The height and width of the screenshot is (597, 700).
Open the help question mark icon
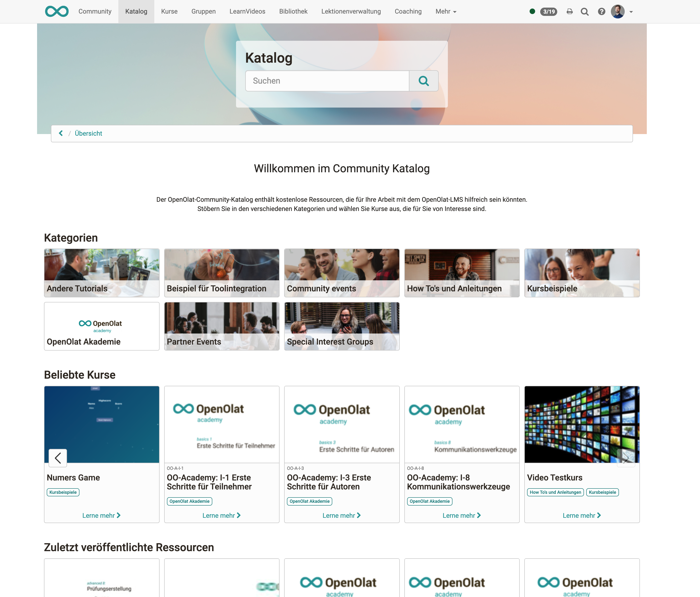point(601,11)
